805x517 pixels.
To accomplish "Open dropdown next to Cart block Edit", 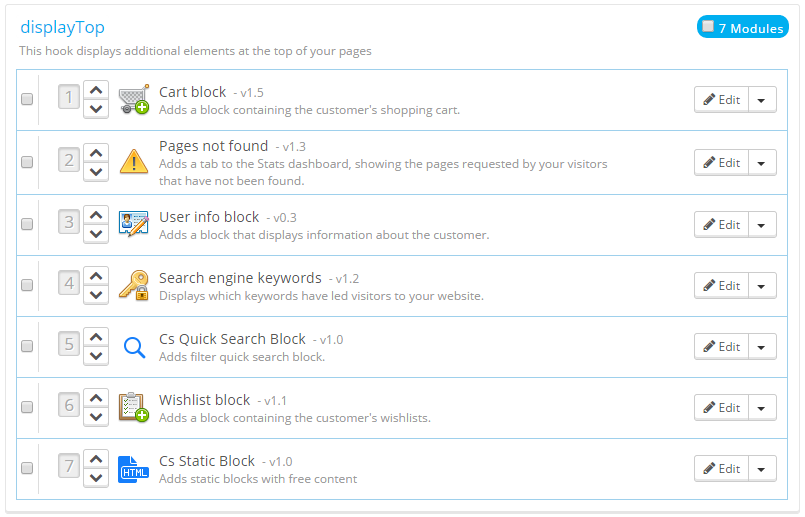I will (762, 100).
